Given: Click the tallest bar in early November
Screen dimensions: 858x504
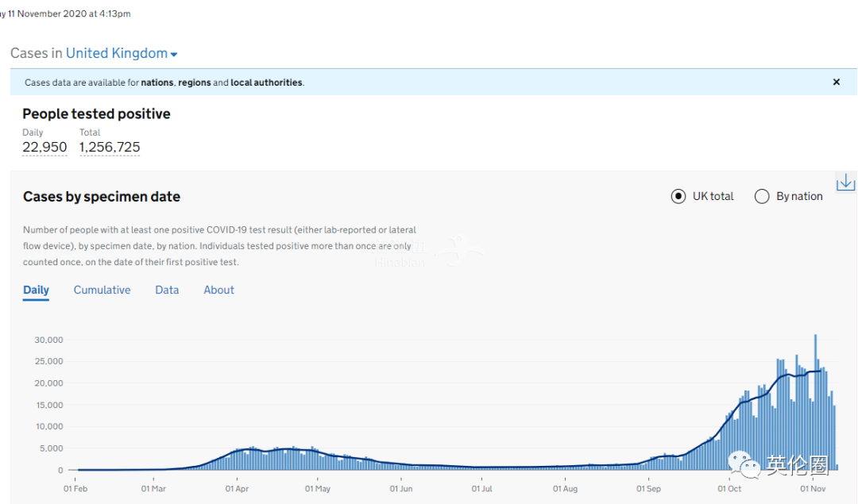Looking at the screenshot, I should tap(815, 402).
